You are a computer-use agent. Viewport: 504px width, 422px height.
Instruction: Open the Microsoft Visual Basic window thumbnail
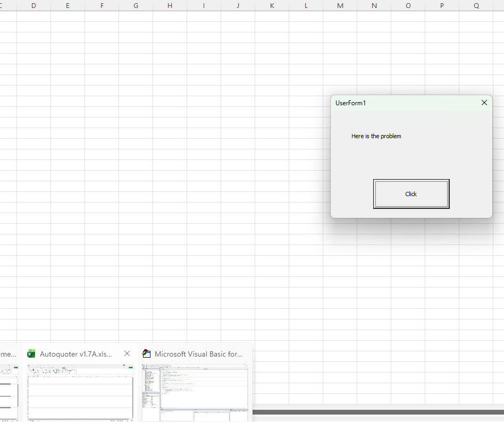click(x=195, y=392)
